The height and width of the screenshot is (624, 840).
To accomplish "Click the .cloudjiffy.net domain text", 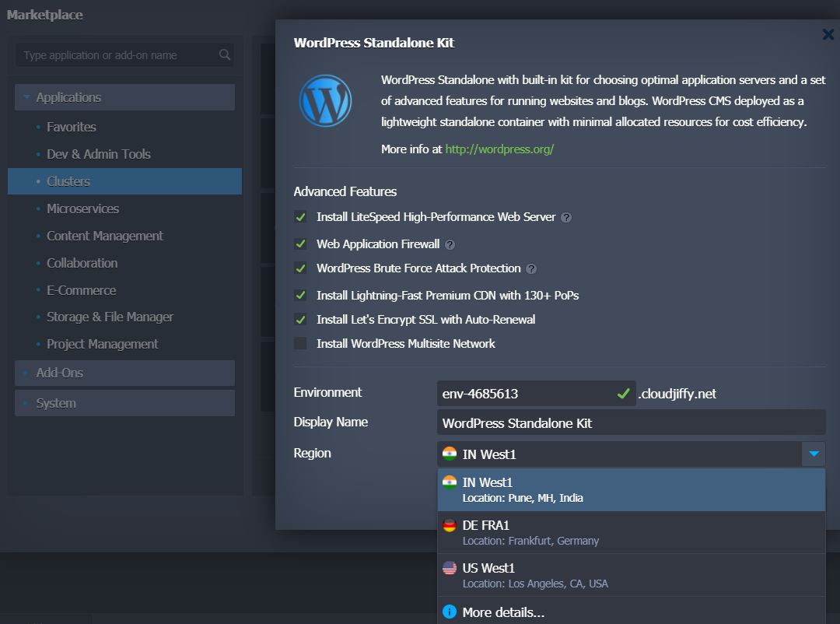I will tap(677, 394).
